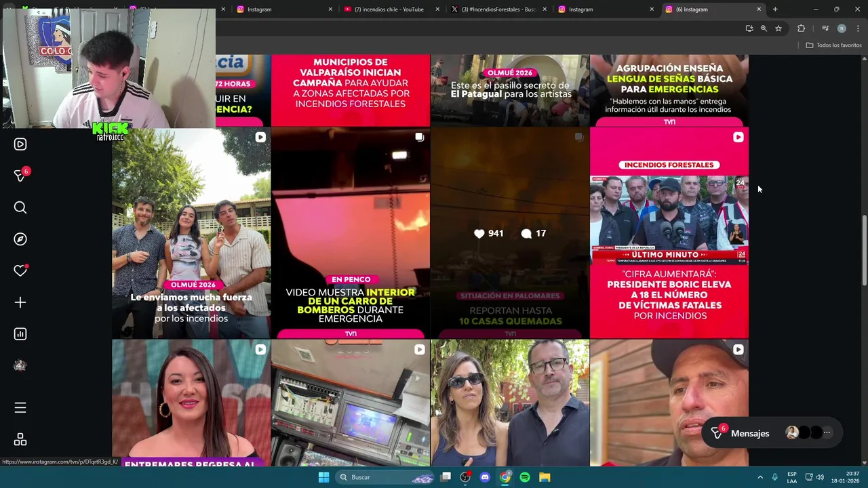Open more options dots in Mensajes bar
This screenshot has height=488, width=868.
pos(827,432)
